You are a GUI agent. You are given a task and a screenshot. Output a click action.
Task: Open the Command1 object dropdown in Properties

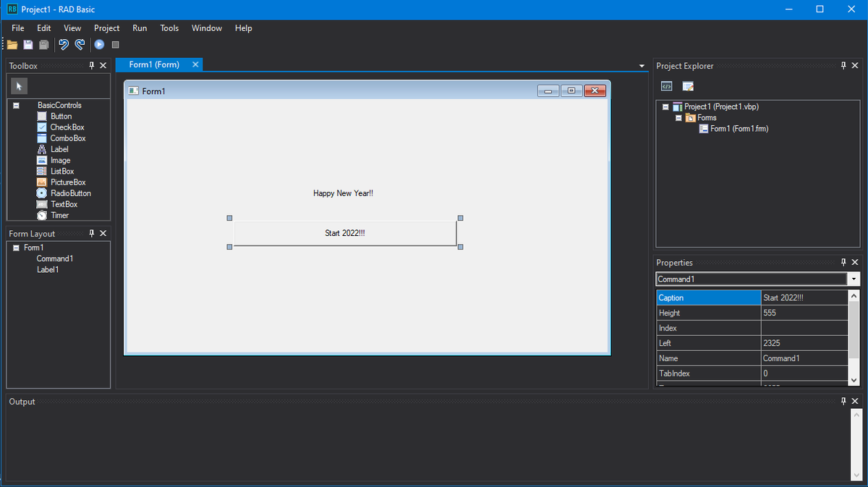click(854, 279)
